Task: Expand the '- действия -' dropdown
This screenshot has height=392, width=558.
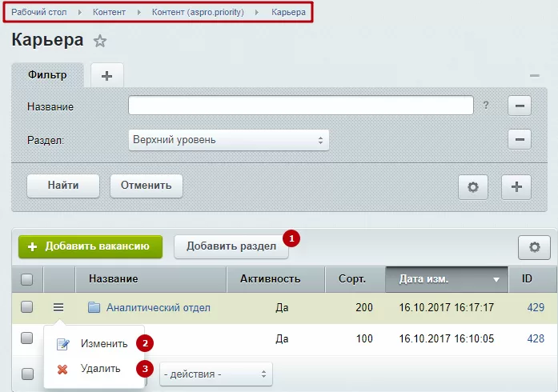Action: pyautogui.click(x=216, y=374)
